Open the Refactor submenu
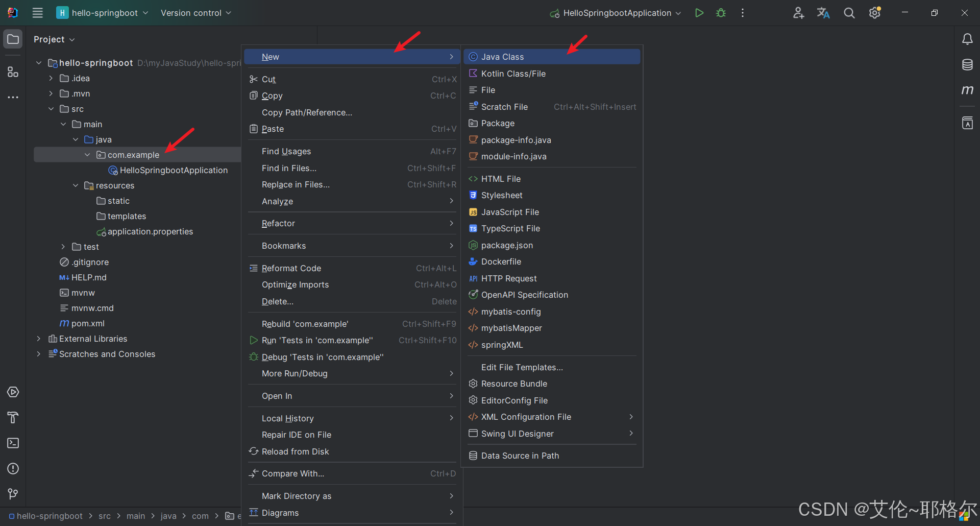 351,223
